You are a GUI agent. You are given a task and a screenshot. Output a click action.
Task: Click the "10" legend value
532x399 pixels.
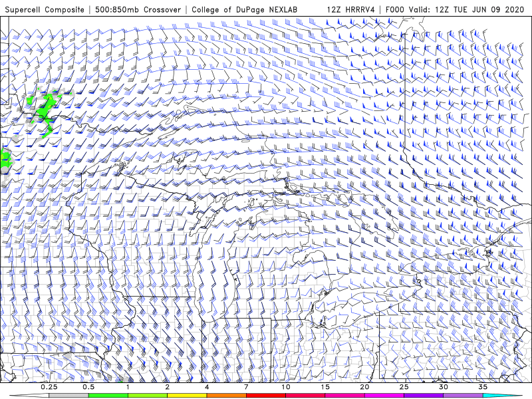pos(286,387)
